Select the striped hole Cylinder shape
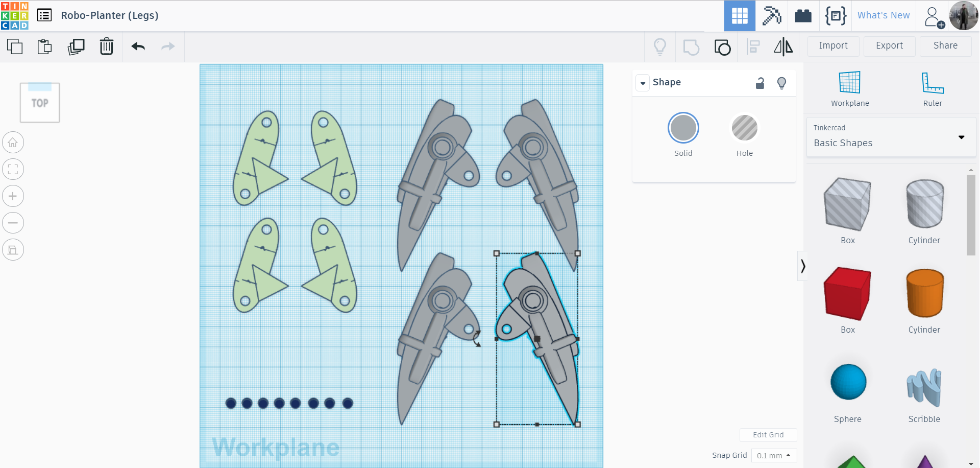Screen dimensions: 980x468 coord(925,204)
